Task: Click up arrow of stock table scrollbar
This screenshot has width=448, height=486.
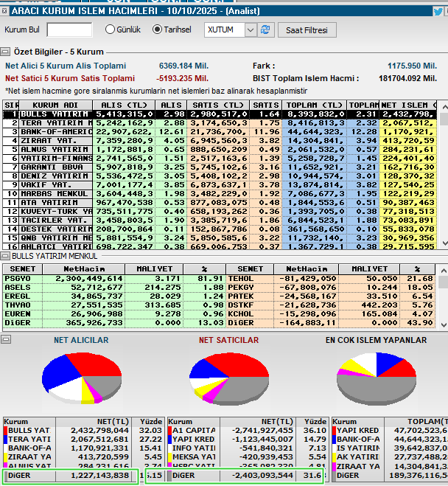Action: 444,270
